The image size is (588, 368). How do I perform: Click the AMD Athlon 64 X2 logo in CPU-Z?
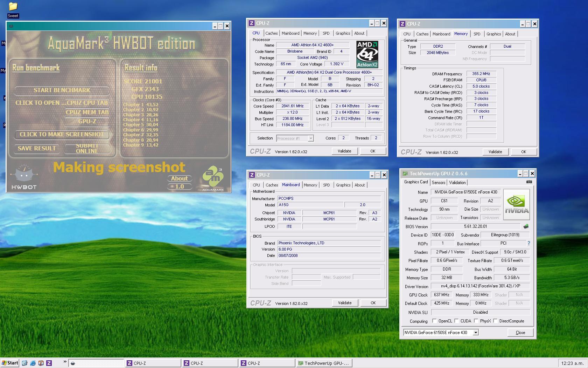click(367, 54)
